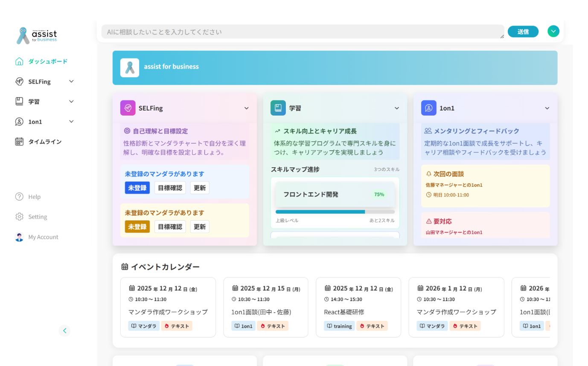Toggle the green round dropdown button beside 送信
The width and height of the screenshot is (588, 366).
point(553,31)
